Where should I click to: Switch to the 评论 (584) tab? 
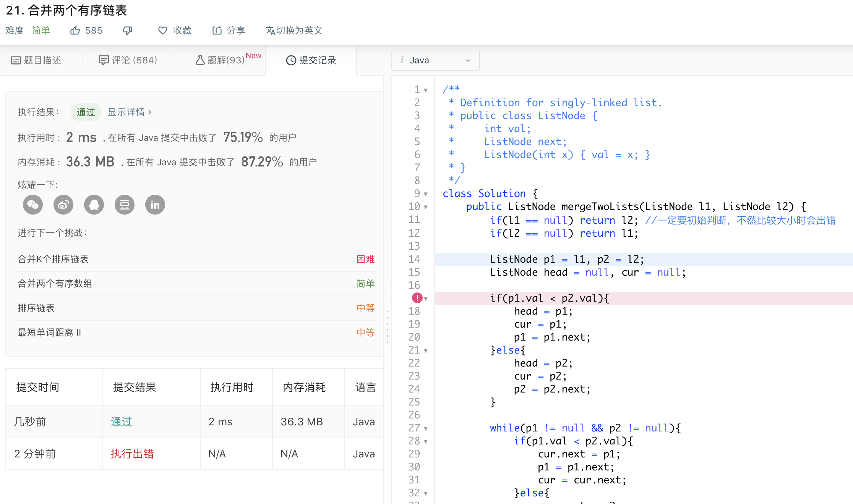128,60
